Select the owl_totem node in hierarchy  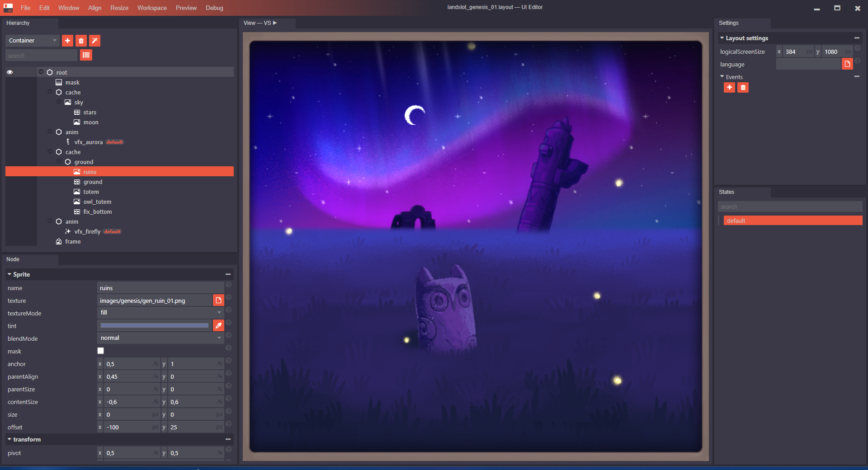point(97,202)
